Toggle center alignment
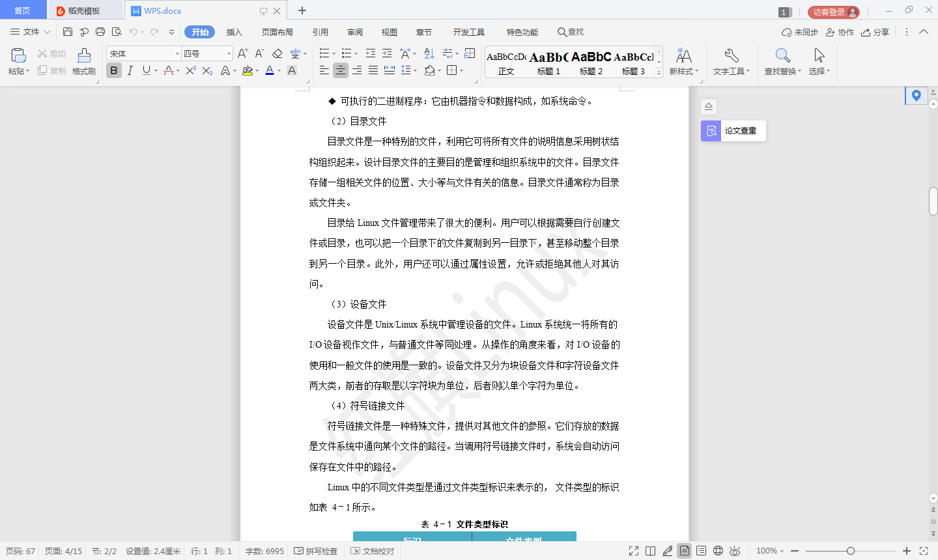 point(341,70)
